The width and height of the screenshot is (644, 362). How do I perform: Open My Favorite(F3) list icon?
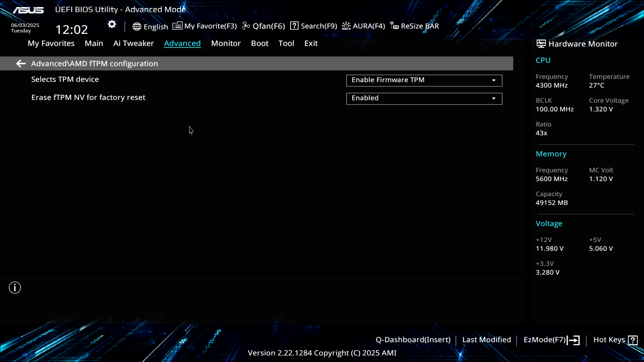click(x=177, y=26)
